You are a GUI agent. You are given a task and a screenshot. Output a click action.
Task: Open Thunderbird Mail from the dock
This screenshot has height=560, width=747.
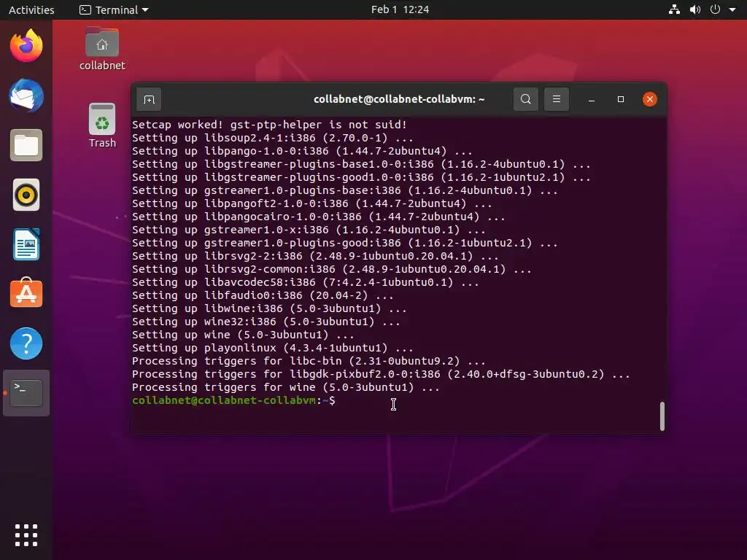[26, 96]
